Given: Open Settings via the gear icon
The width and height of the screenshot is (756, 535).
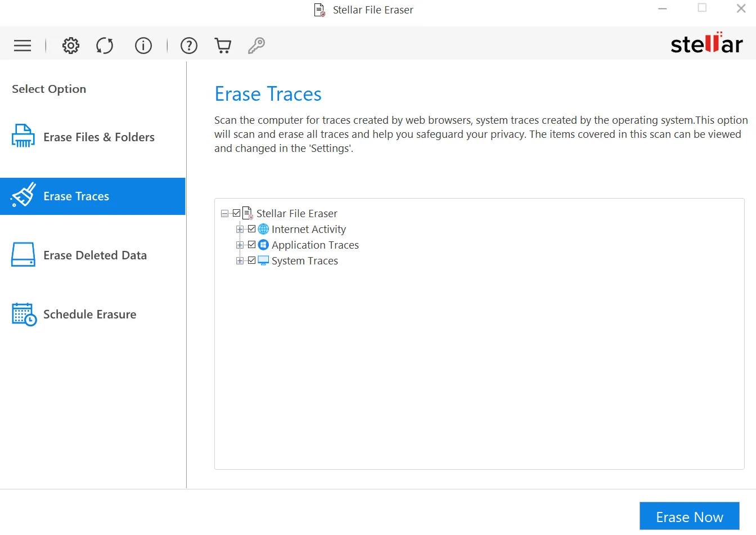Looking at the screenshot, I should point(71,46).
